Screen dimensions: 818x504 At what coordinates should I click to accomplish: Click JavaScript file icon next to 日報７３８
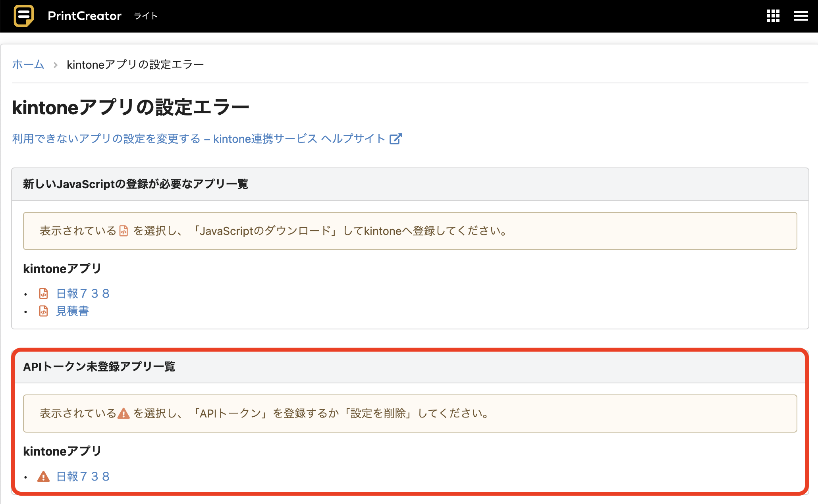(x=44, y=293)
